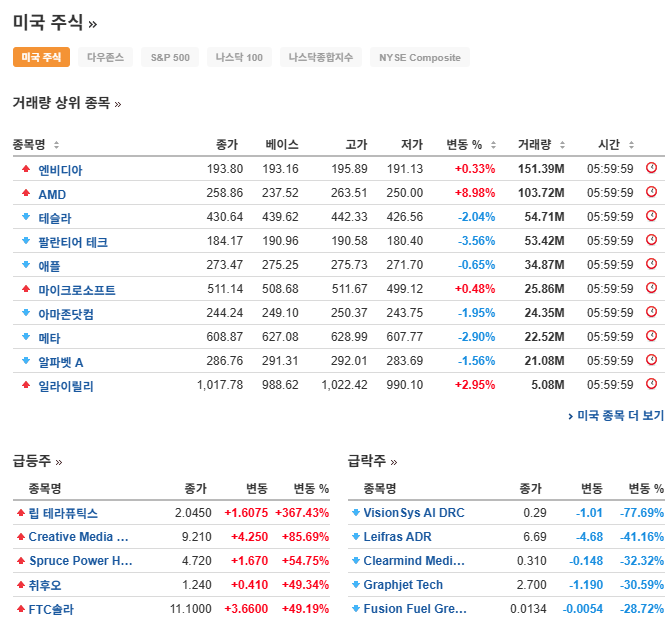Switch to the 나스닥 100 tab
Viewport: 672px width, 620px height.
tap(239, 57)
